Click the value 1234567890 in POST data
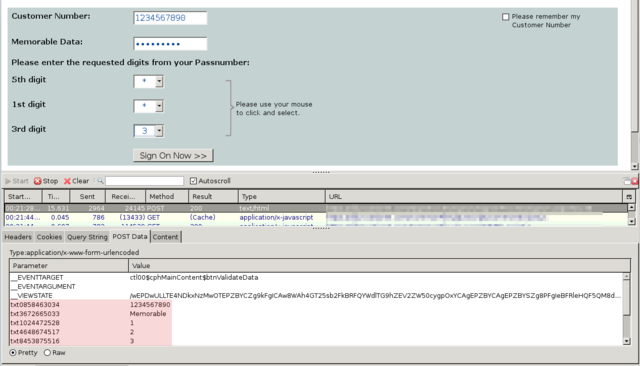 point(150,305)
